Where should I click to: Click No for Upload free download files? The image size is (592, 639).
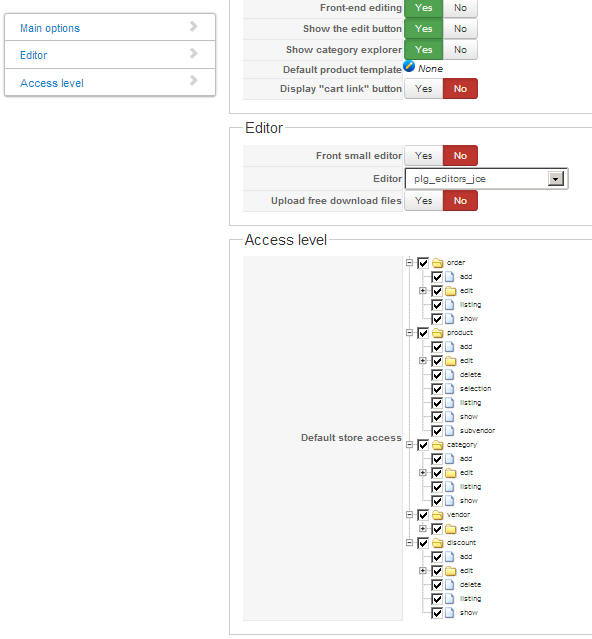(460, 201)
